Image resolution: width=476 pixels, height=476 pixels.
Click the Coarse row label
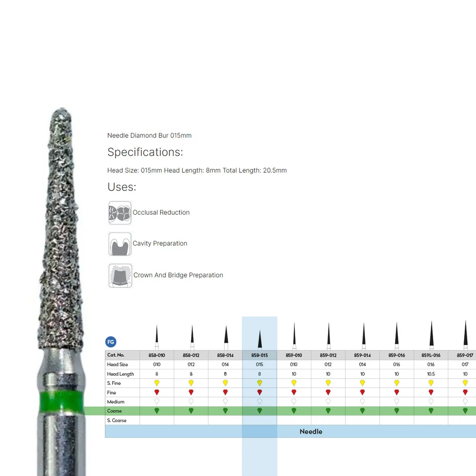pos(115,411)
